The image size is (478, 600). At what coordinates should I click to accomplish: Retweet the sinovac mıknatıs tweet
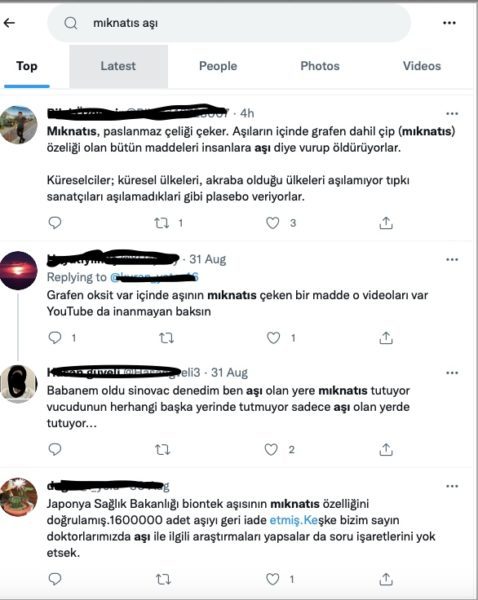163,450
